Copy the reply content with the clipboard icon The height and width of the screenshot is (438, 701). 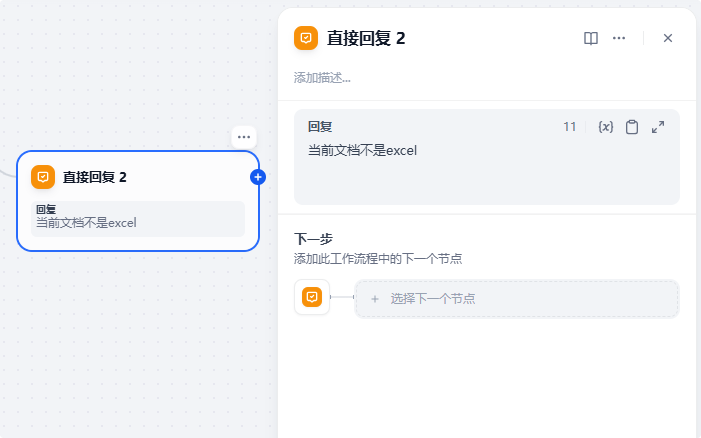632,127
